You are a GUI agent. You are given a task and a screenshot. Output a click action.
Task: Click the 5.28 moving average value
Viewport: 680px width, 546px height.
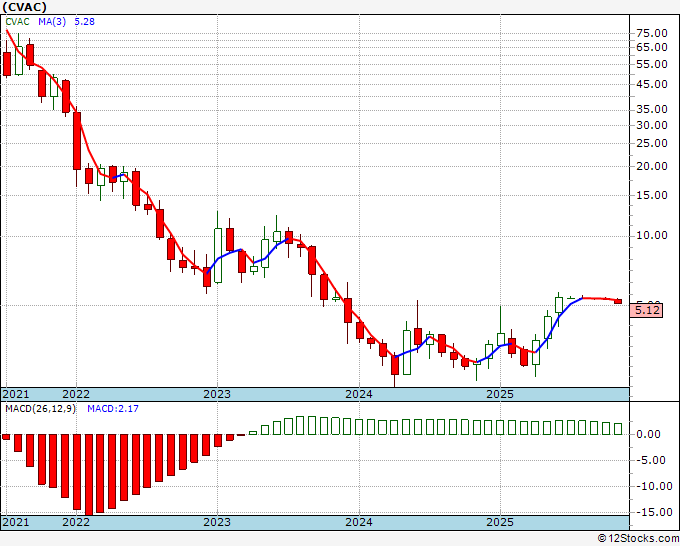[x=85, y=22]
